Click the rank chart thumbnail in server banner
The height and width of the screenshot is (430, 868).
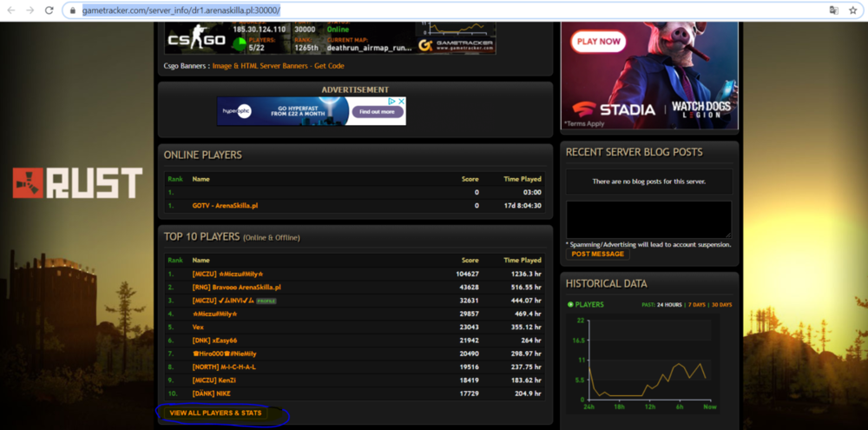pos(455,29)
